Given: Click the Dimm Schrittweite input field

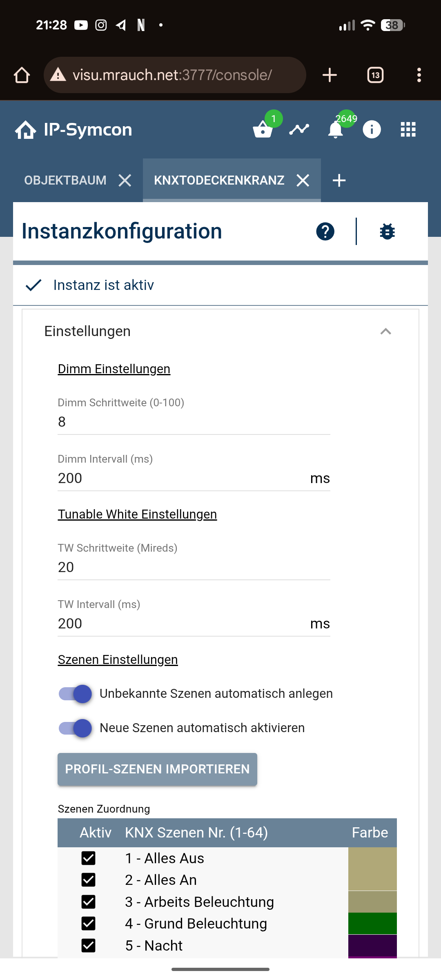Looking at the screenshot, I should coord(194,422).
